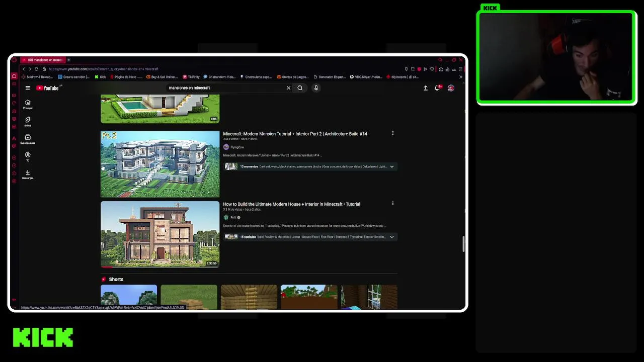Open VDO.Ninja bookmark
Viewport: 644px width, 362px height.
point(366,77)
